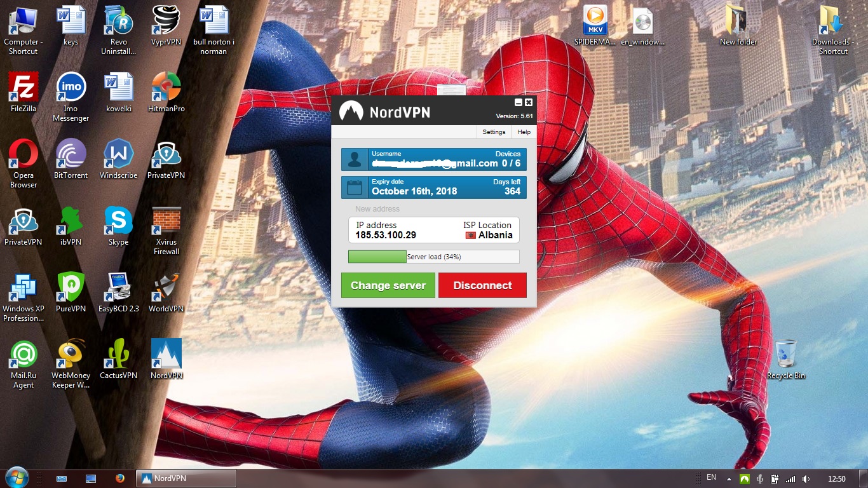868x488 pixels.
Task: Select the Xvirus Firewall desktop icon
Action: (x=166, y=231)
